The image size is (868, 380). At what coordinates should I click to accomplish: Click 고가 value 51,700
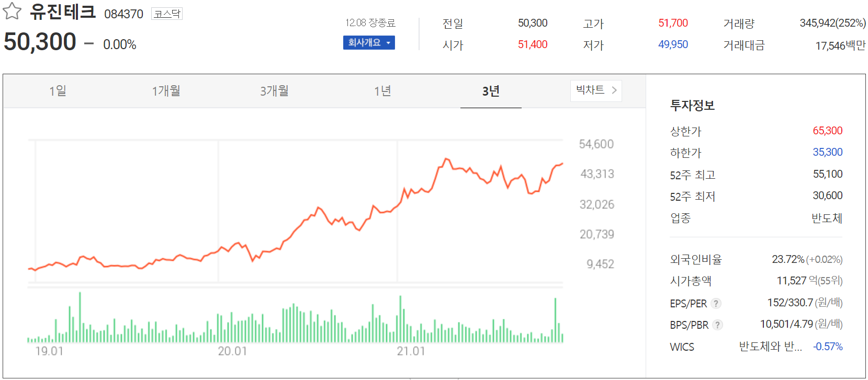tap(673, 23)
